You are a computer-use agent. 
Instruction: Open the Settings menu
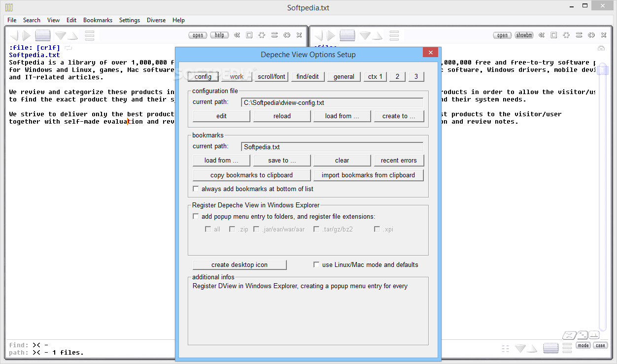130,20
